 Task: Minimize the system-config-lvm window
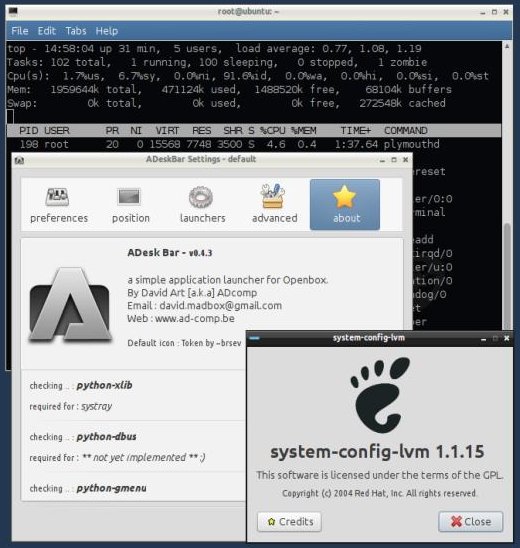click(x=483, y=339)
